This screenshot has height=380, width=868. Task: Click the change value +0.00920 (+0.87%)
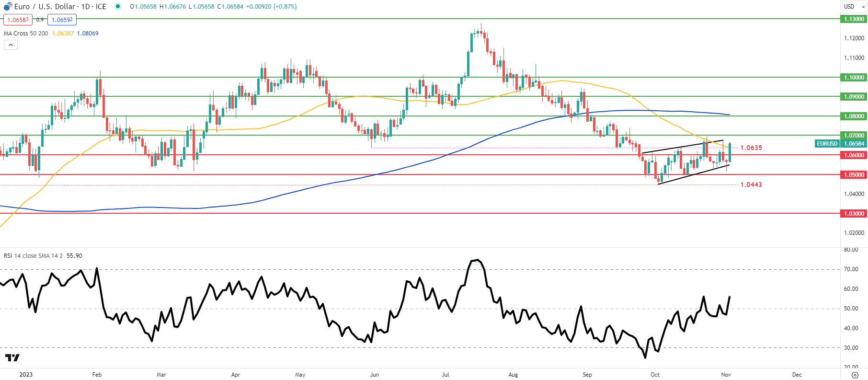(271, 6)
